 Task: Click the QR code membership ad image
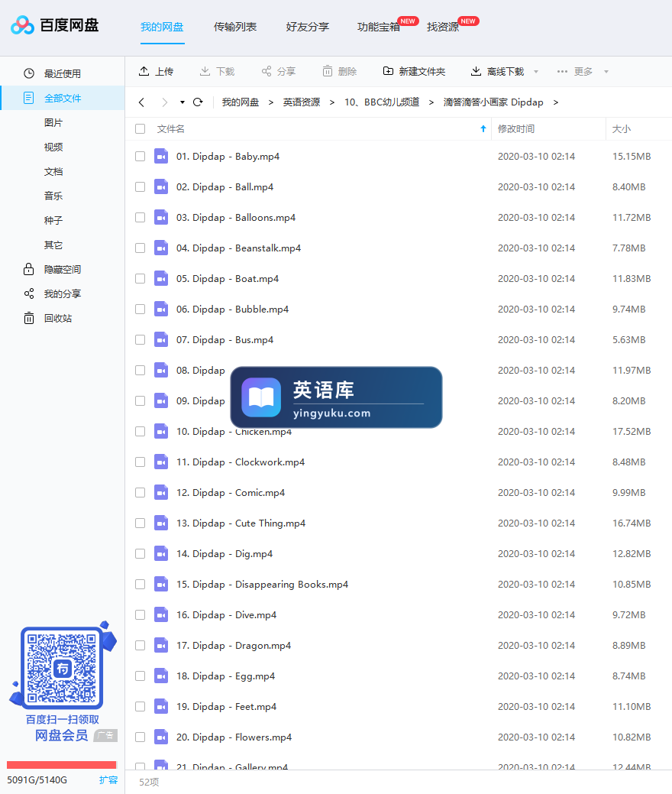pos(63,667)
